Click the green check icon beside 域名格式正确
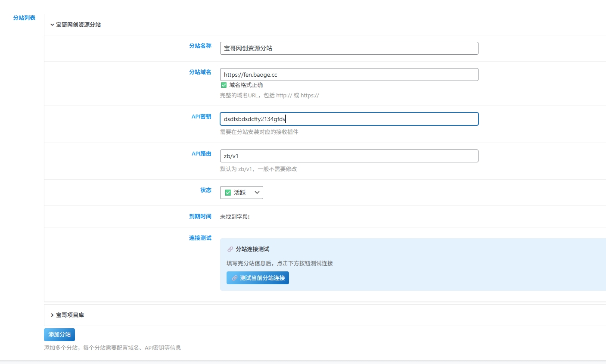606x364 pixels. click(x=224, y=85)
